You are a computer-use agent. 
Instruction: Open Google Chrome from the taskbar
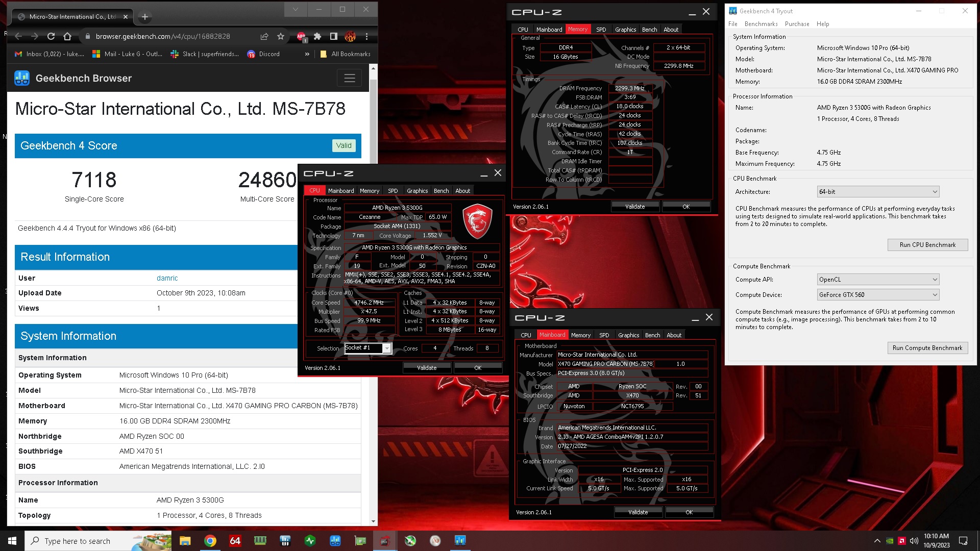(x=210, y=541)
